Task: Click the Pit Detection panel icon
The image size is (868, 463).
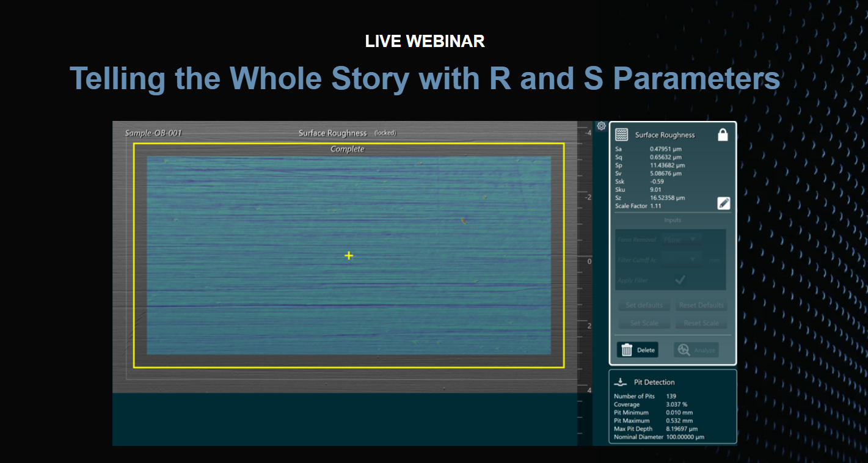Action: (x=620, y=381)
